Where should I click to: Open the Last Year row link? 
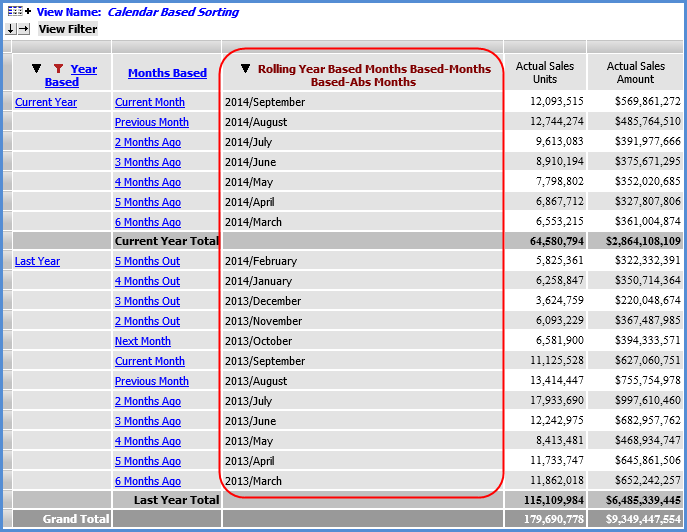(37, 261)
